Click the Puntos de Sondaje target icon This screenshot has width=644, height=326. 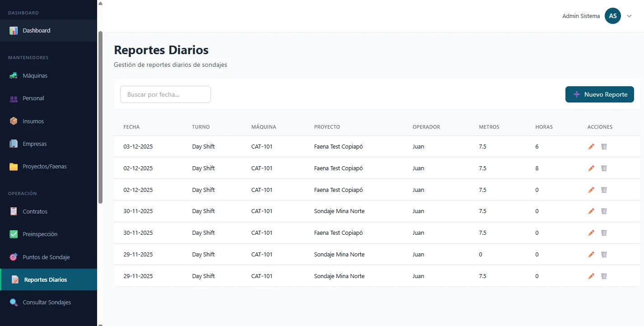click(14, 257)
